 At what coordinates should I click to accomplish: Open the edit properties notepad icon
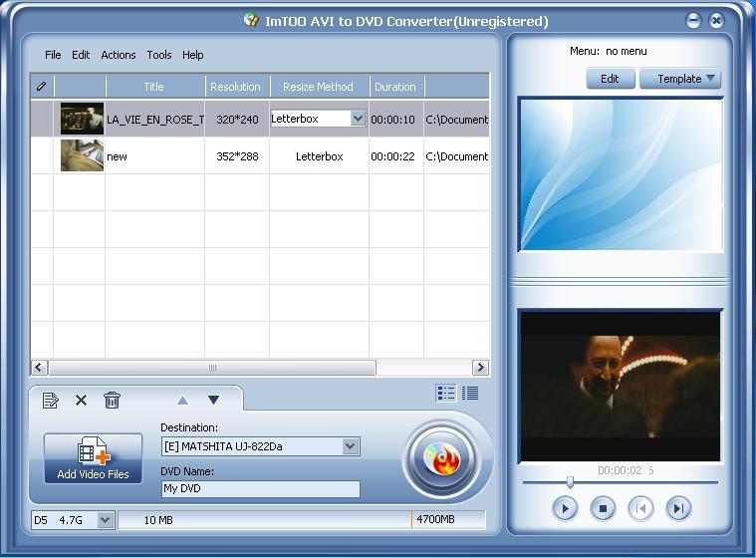pos(50,400)
